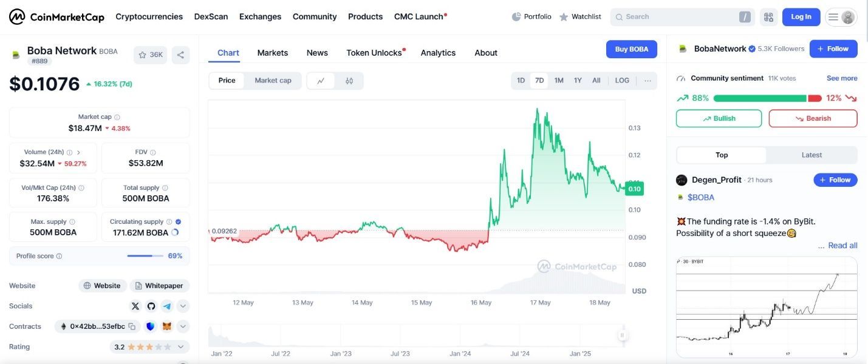Click the timeline range slider handle
The height and width of the screenshot is (364, 868).
pos(622,335)
